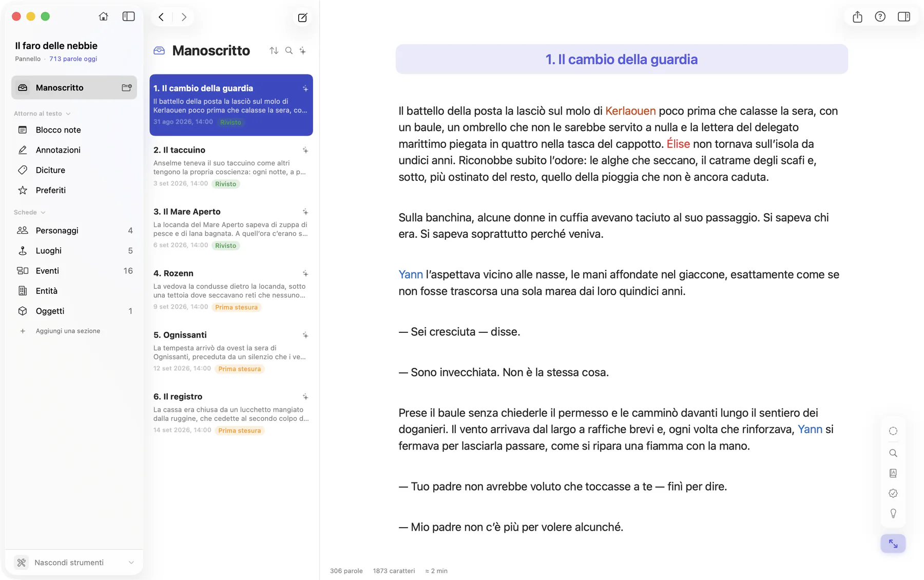The height and width of the screenshot is (580, 924).
Task: Open the '713 parole oggi' link
Action: (x=73, y=59)
